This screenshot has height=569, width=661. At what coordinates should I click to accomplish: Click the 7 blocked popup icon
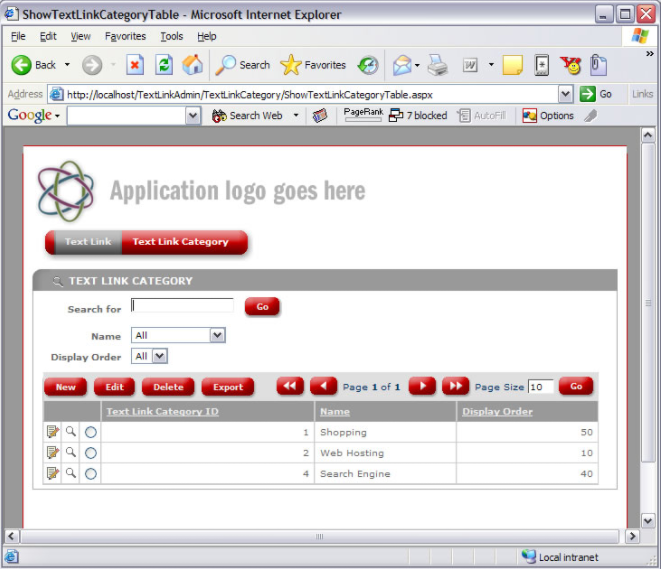click(396, 115)
